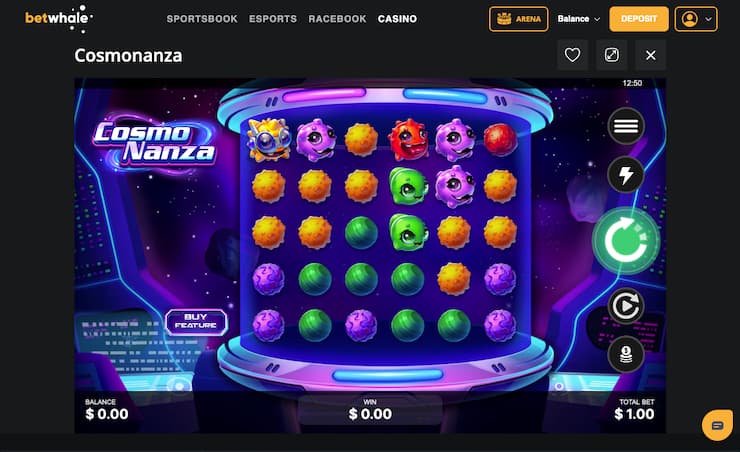Open the Arena section

[x=519, y=19]
